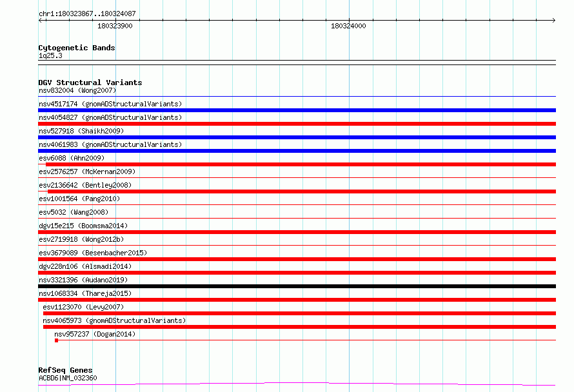This screenshot has width=574, height=392.
Task: Select esv2719918 (Wong2012b) label
Action: coord(81,239)
